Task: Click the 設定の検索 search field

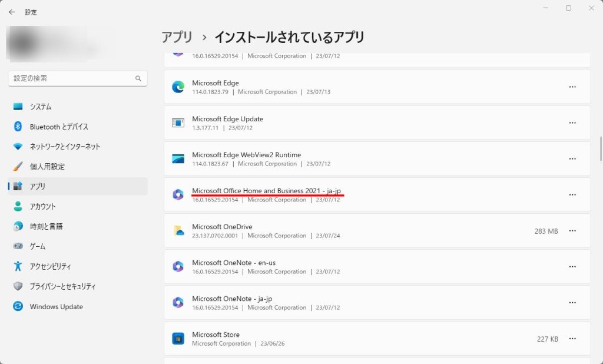Action: pyautogui.click(x=78, y=78)
